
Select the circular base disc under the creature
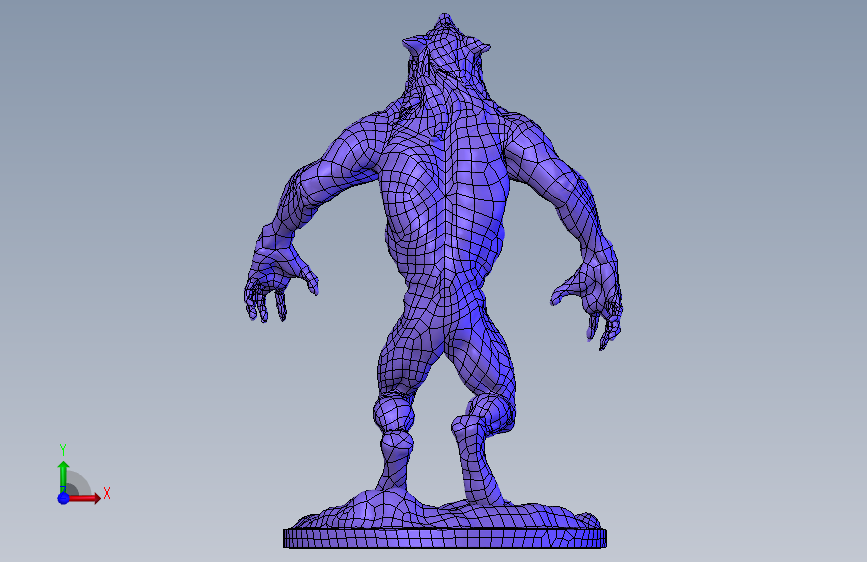click(445, 538)
